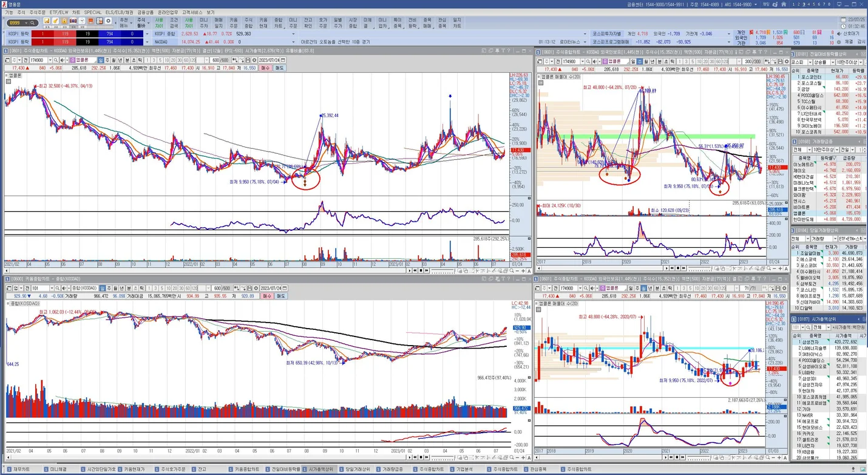The width and height of the screenshot is (868, 475).
Task: Click horizontal scrollbar under the 600/600 엠플론 chart
Action: click(x=206, y=270)
